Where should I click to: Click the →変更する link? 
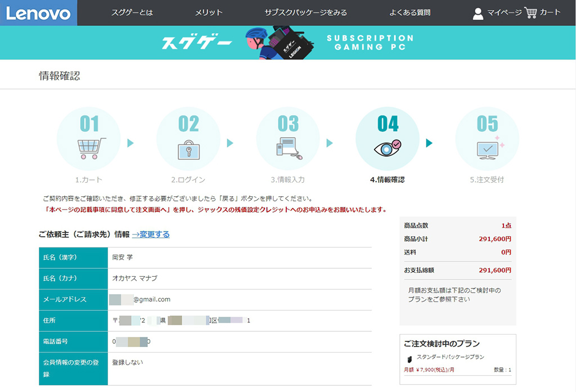[x=151, y=235]
